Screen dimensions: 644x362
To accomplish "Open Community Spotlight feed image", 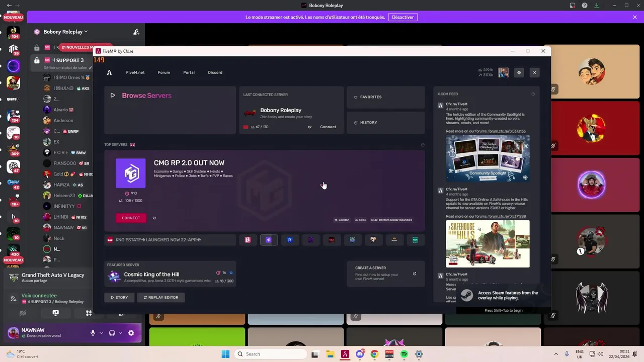I will pos(488,158).
